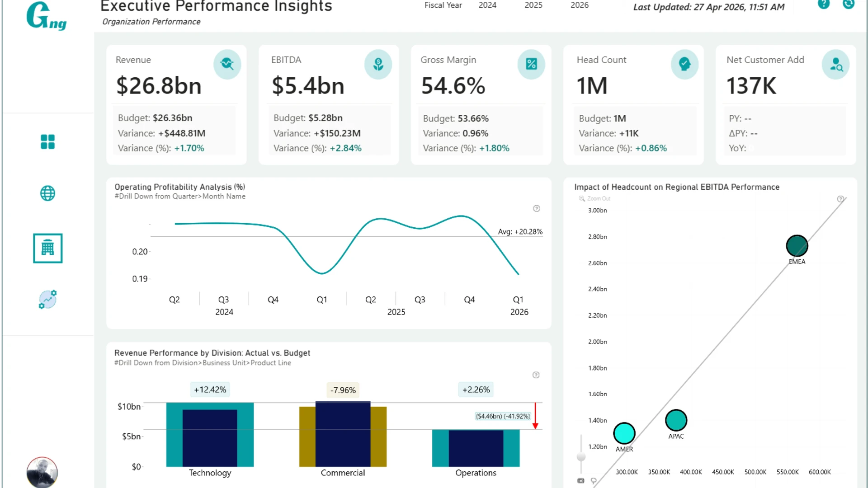Screen dimensions: 868x488
Task: Click the scatter chart vertical zoom slider handle
Action: tap(581, 457)
